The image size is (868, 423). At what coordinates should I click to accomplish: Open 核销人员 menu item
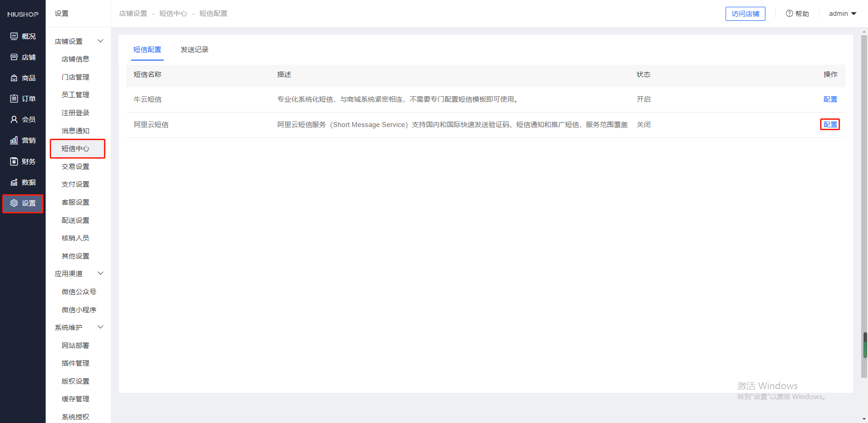point(75,238)
